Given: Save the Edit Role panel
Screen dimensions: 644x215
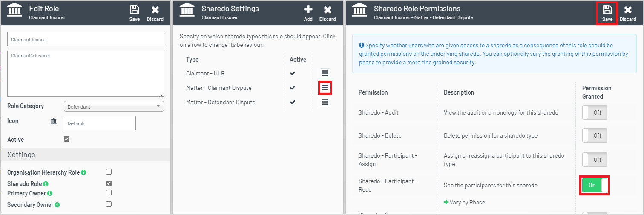Looking at the screenshot, I should 135,13.
